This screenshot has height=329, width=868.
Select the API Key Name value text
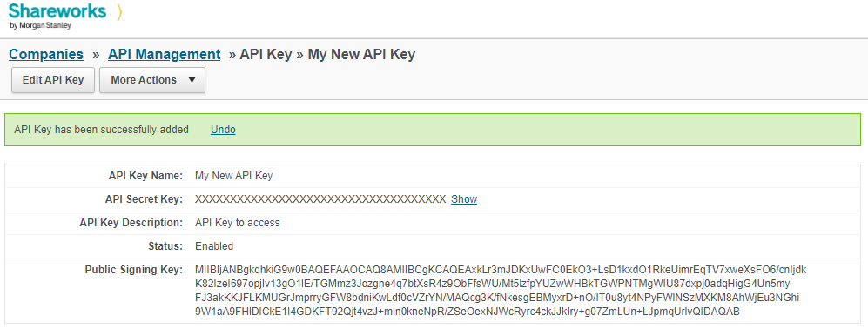click(x=234, y=176)
